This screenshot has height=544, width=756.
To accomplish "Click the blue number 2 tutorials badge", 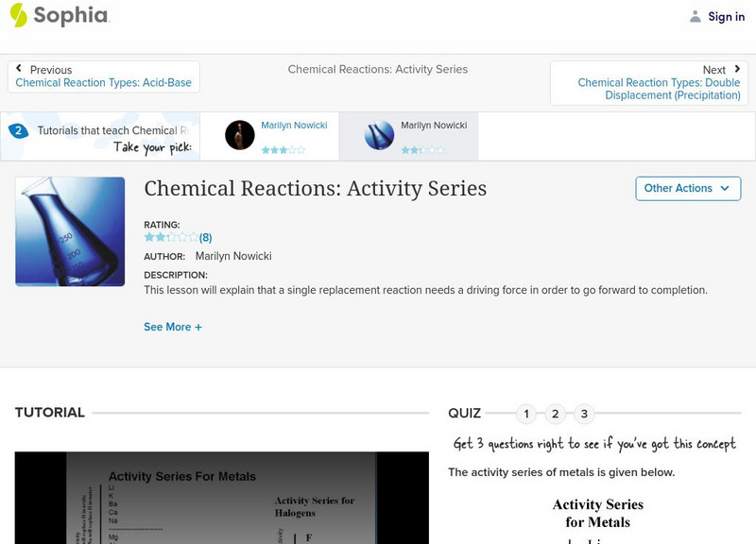I will 18,130.
